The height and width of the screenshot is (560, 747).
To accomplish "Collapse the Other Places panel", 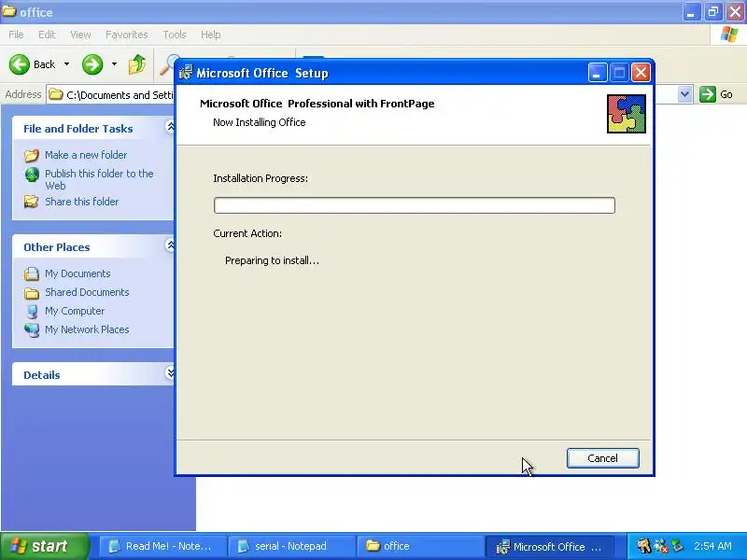I will [170, 245].
